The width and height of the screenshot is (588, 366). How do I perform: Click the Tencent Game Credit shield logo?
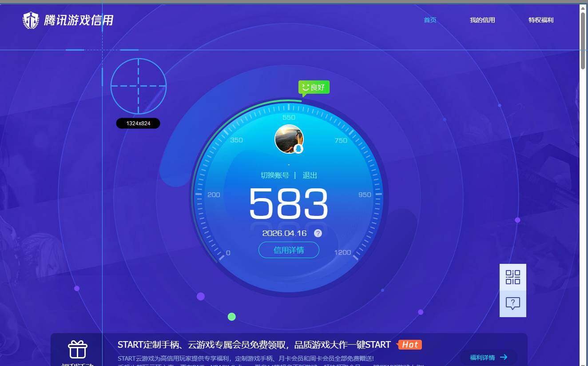31,20
